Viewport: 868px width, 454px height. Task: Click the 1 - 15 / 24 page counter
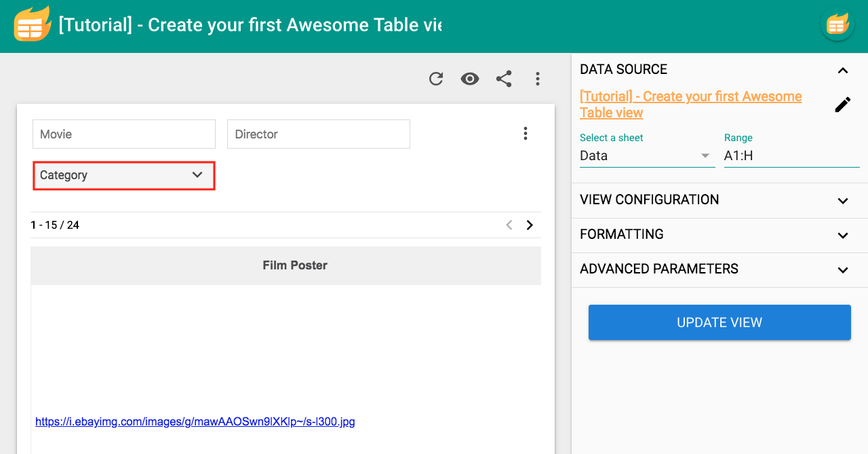click(x=55, y=225)
